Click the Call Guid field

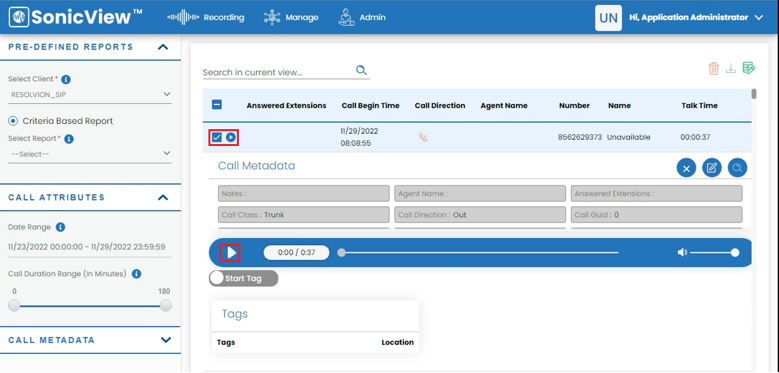(x=656, y=215)
